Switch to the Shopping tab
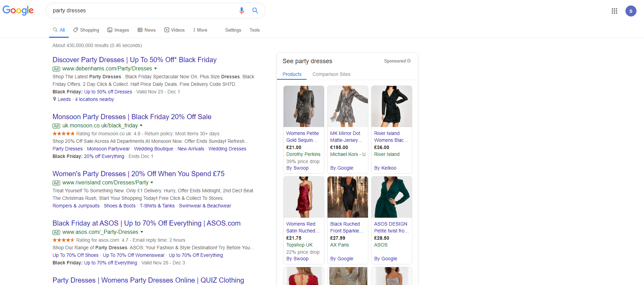 pos(86,30)
